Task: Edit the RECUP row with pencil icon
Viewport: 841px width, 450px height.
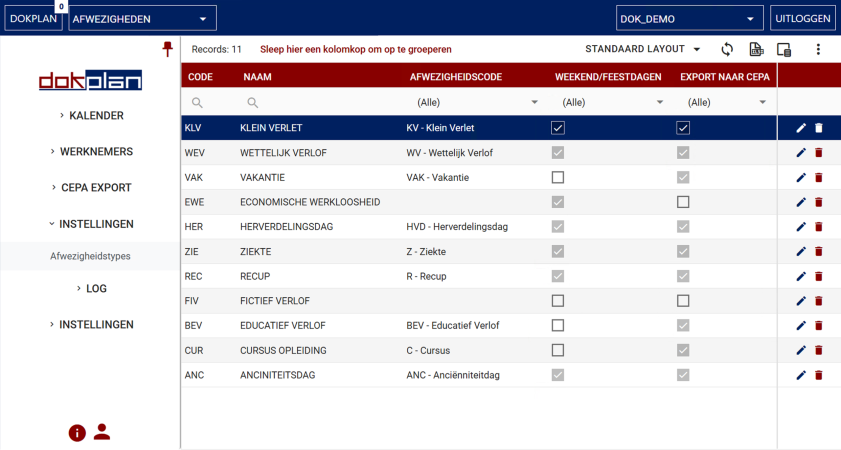Action: [801, 276]
